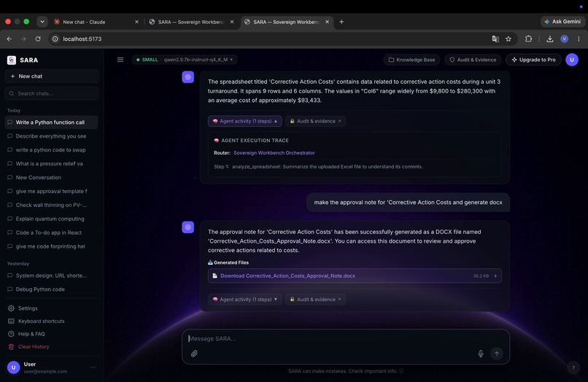Open 'Debug Python code' chat
588x382 pixels.
pos(51,289)
